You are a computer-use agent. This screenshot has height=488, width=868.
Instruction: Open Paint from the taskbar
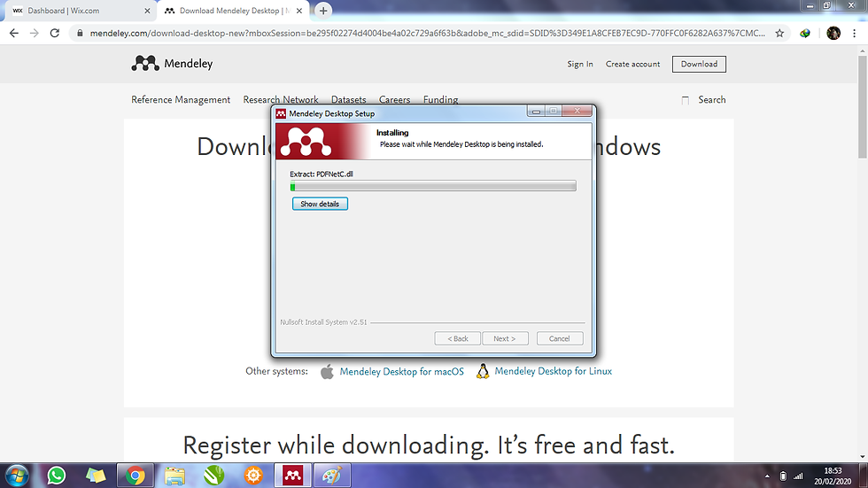coord(332,476)
